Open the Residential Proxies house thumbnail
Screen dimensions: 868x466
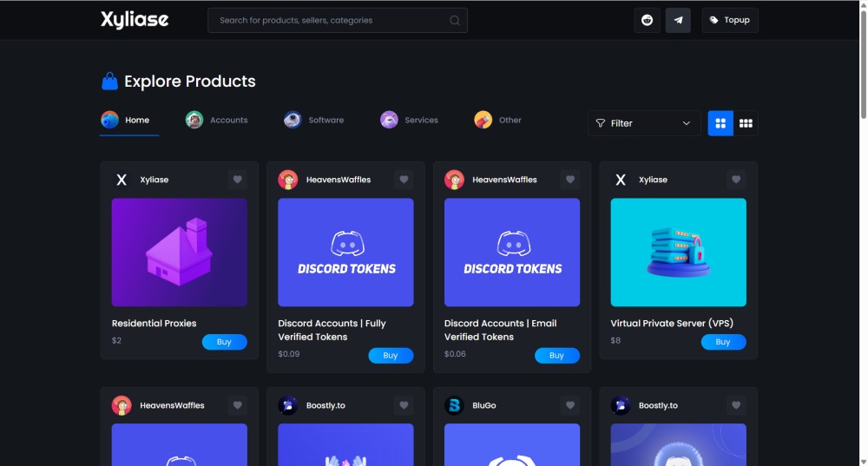pyautogui.click(x=180, y=253)
